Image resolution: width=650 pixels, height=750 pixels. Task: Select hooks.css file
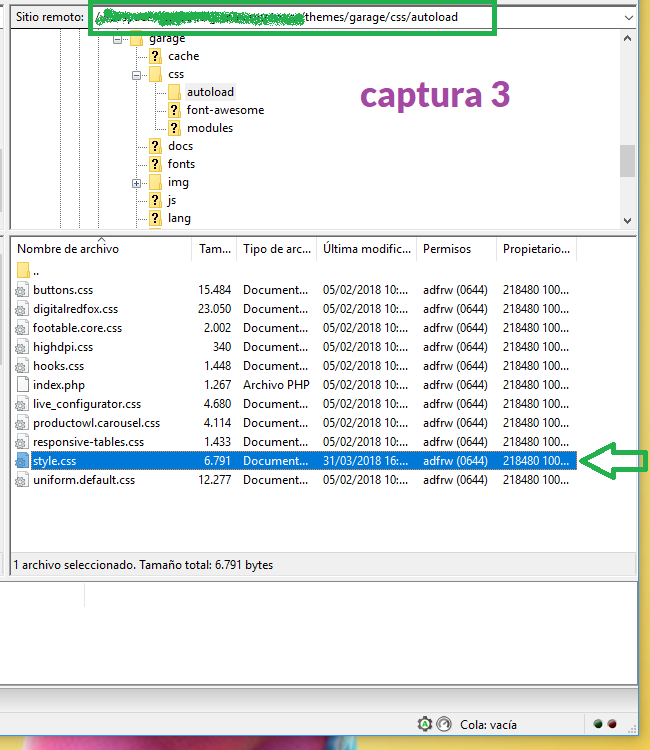(58, 366)
